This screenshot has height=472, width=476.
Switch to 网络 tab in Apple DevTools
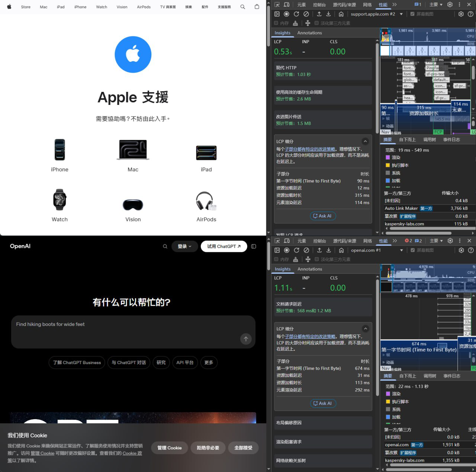tap(367, 4)
